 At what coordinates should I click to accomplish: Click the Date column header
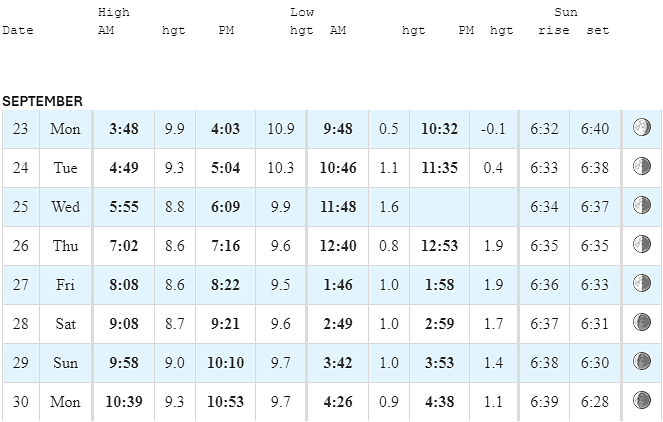point(18,30)
